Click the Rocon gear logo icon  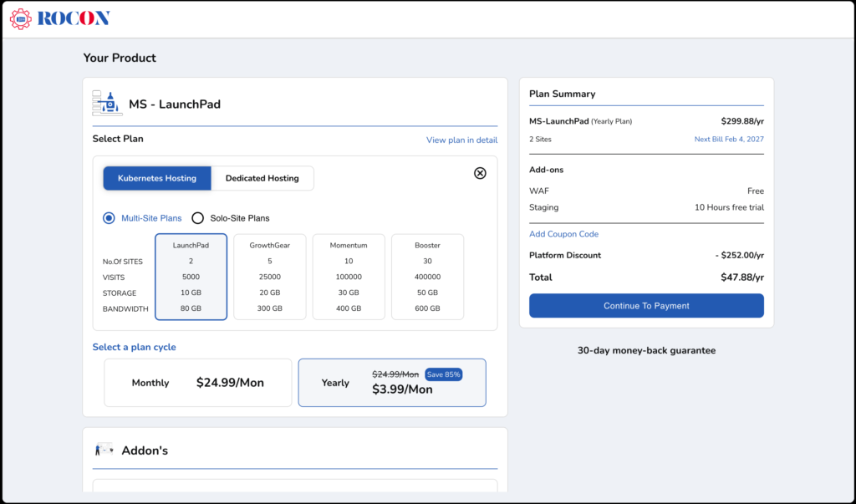point(21,18)
